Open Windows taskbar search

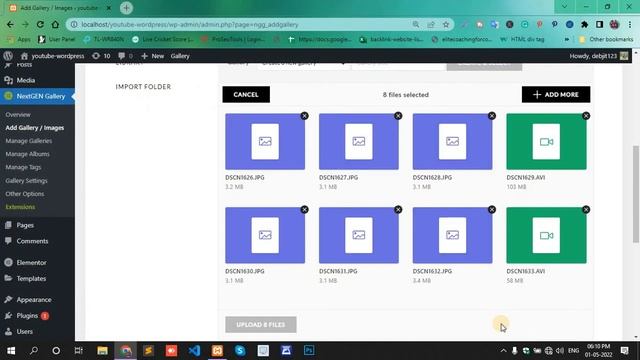[x=34, y=351]
